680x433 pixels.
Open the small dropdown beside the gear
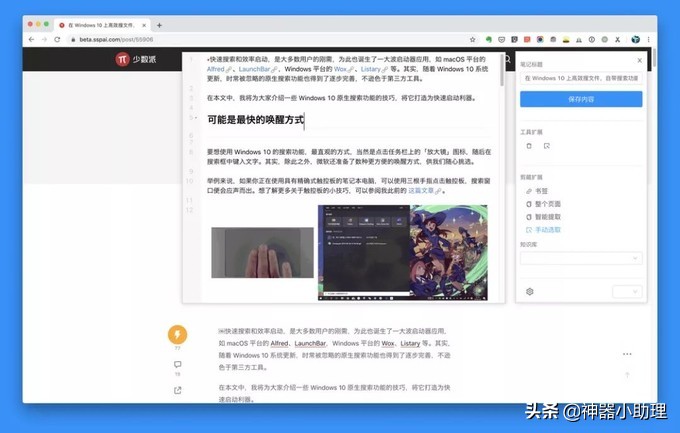pyautogui.click(x=627, y=292)
